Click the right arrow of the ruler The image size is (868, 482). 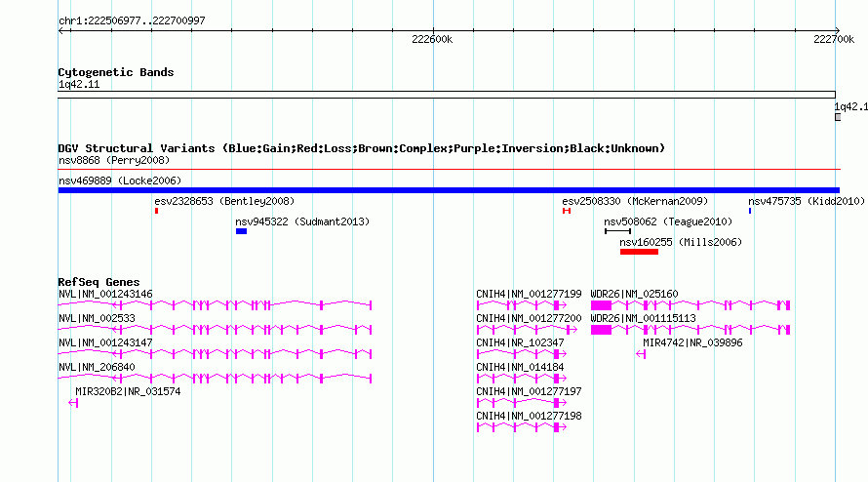(x=837, y=30)
